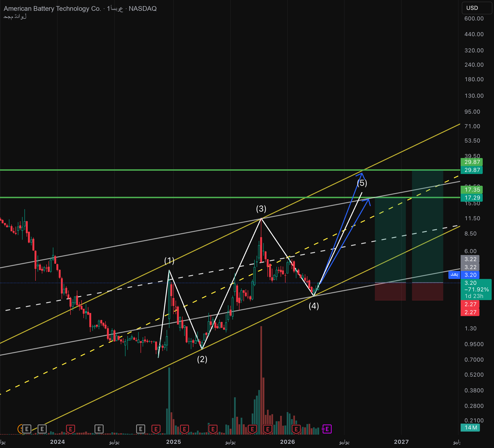Click the red earnings marker nearest 2026
This screenshot has height=448, width=494.
click(x=296, y=429)
